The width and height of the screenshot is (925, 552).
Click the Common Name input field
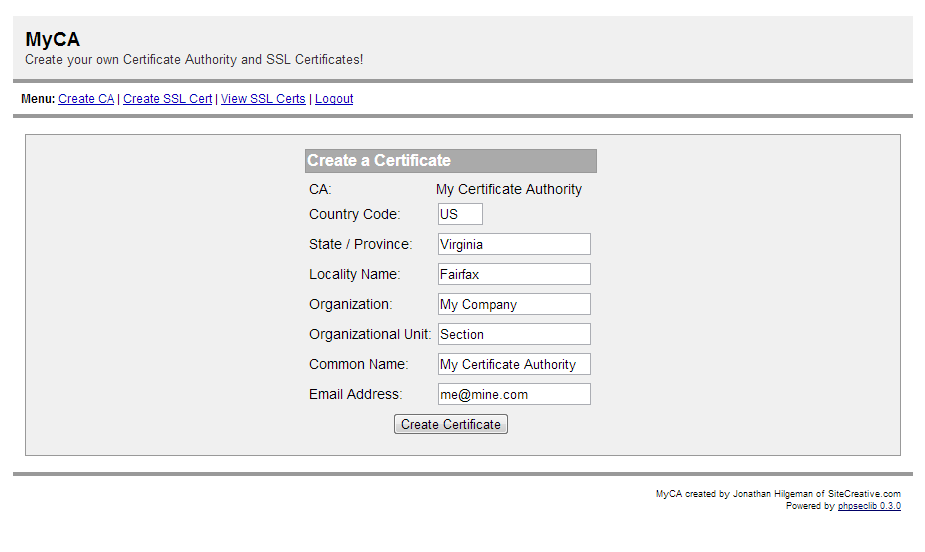514,364
